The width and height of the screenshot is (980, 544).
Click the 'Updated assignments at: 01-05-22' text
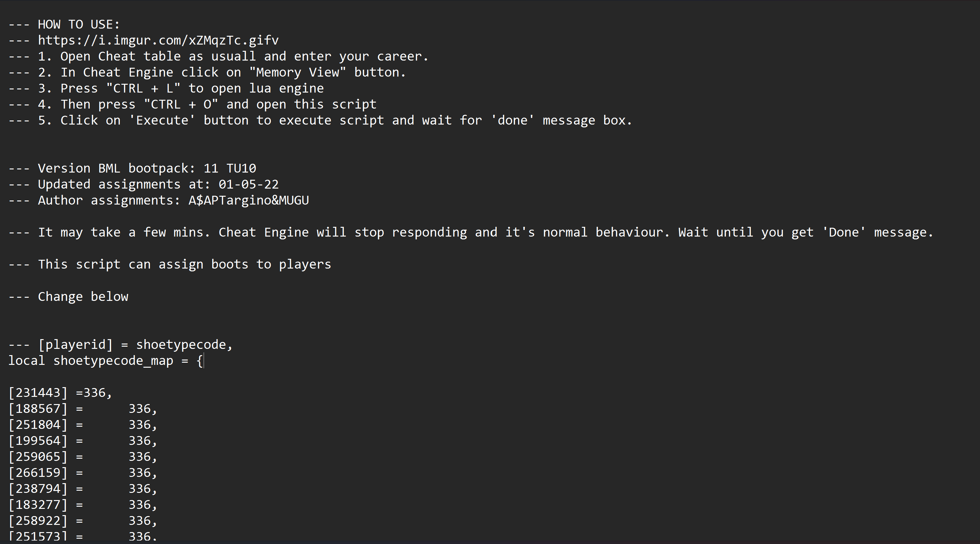158,184
